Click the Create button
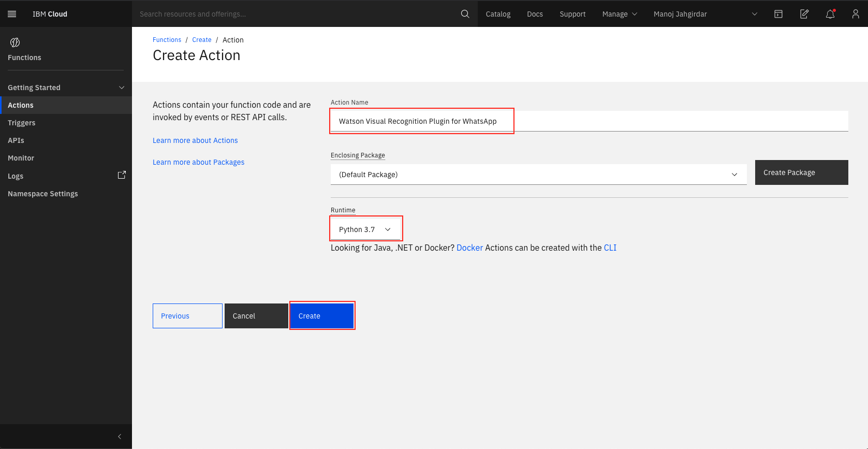Image resolution: width=868 pixels, height=449 pixels. 322,316
